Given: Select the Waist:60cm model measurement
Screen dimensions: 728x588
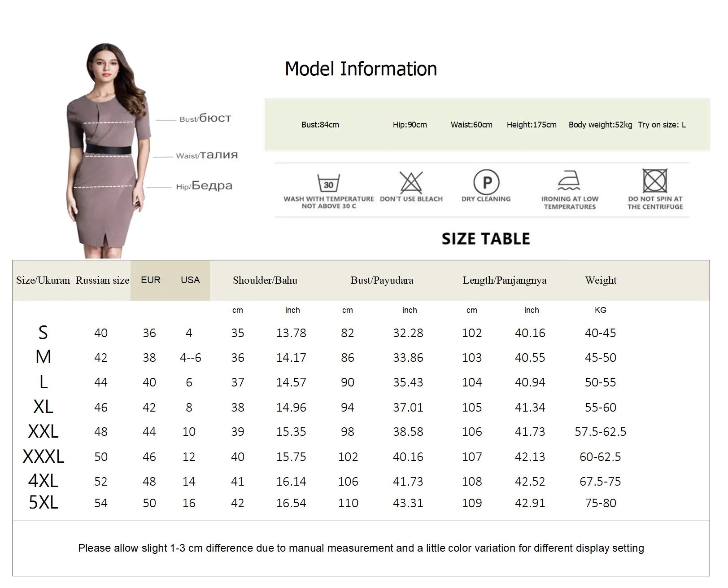Looking at the screenshot, I should (471, 125).
